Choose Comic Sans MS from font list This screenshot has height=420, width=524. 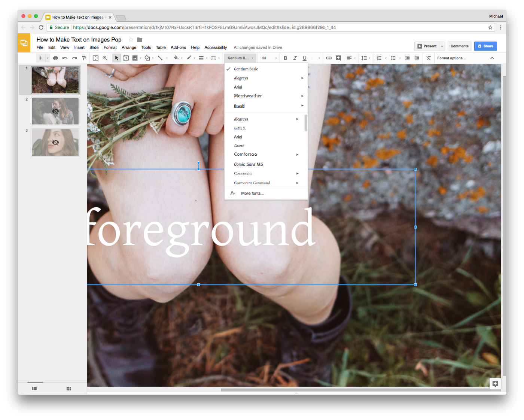tap(249, 164)
